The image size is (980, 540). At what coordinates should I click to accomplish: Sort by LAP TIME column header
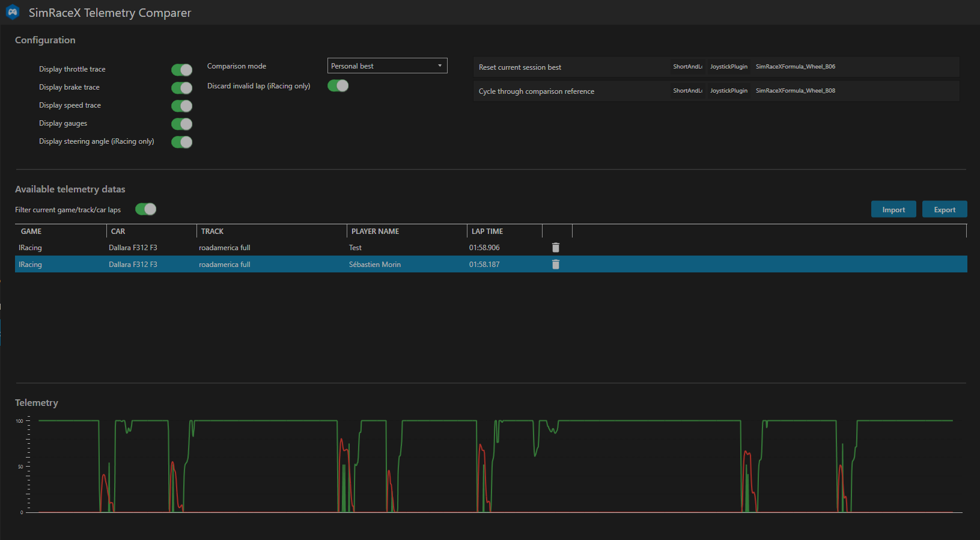pyautogui.click(x=505, y=232)
